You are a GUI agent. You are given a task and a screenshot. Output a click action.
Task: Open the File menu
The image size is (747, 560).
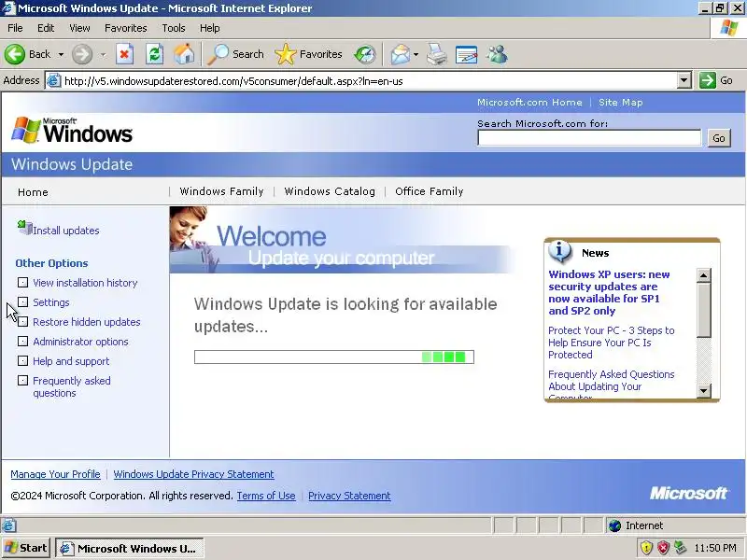tap(15, 28)
